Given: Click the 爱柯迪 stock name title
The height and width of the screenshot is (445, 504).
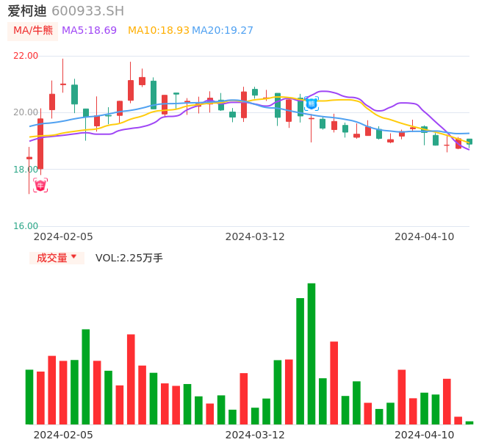Looking at the screenshot, I should tap(27, 11).
